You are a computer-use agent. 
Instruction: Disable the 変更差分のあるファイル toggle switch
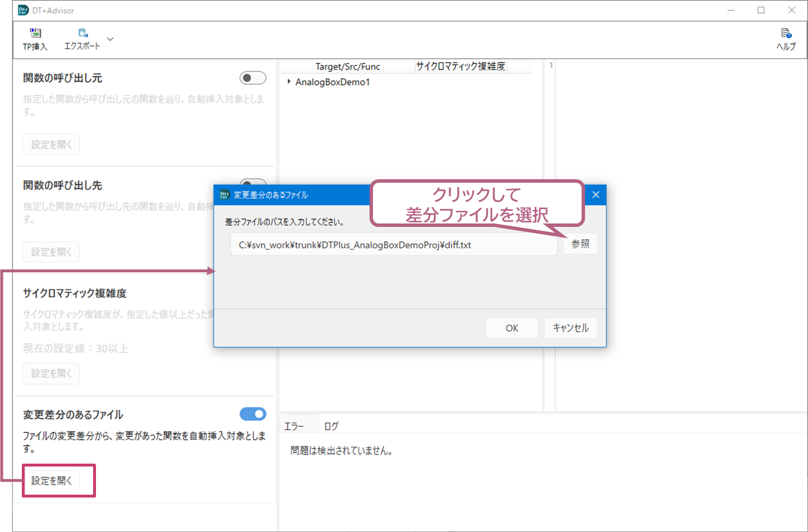(253, 414)
